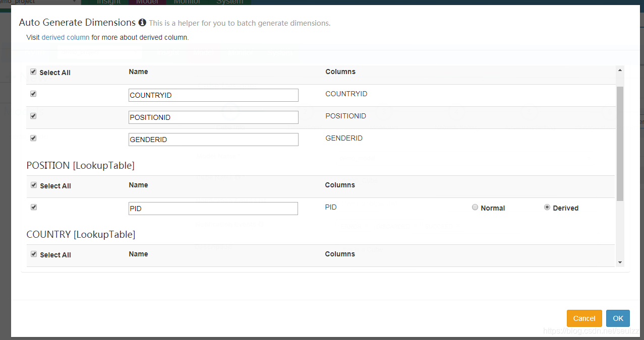Click the GENDERID name input field
Screen dimensions: 644x340
pyautogui.click(x=213, y=140)
